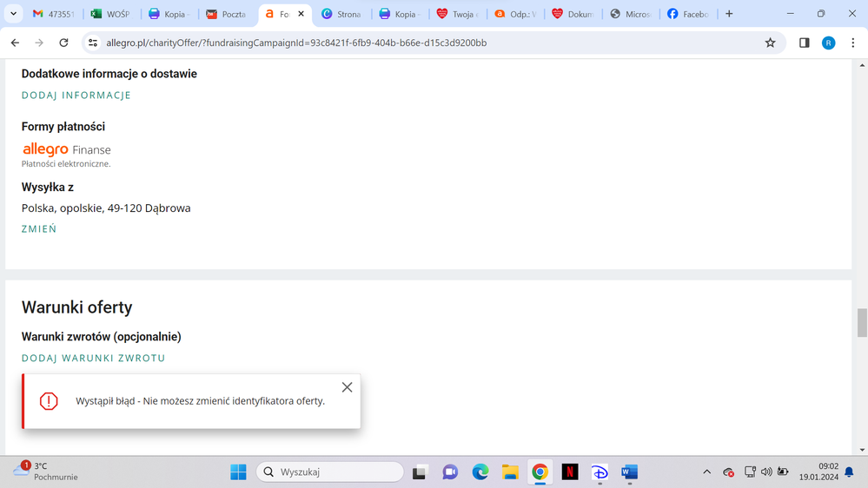
Task: Switch to the WOŚP tab
Action: click(x=110, y=14)
